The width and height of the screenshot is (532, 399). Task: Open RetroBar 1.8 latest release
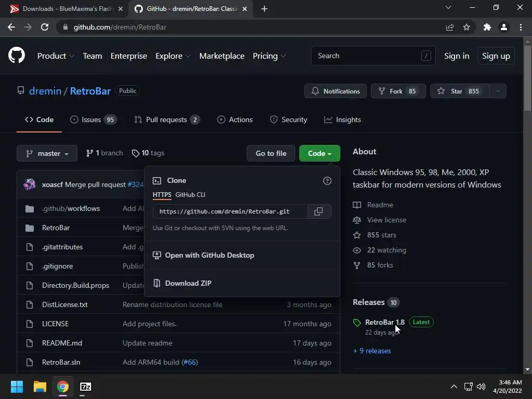[385, 322]
